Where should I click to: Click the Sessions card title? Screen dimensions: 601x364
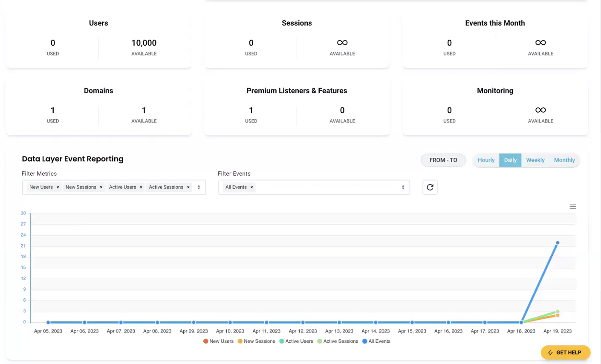point(297,23)
